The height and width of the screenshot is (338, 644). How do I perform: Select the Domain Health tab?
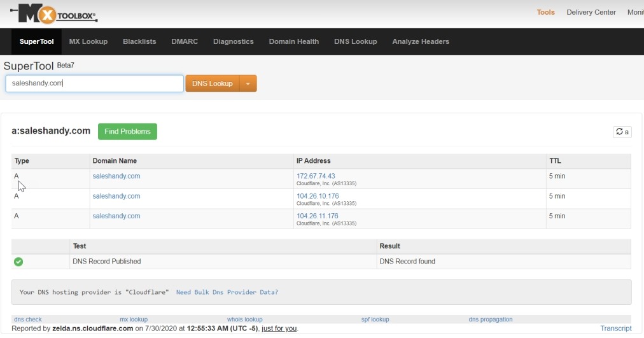(x=293, y=41)
